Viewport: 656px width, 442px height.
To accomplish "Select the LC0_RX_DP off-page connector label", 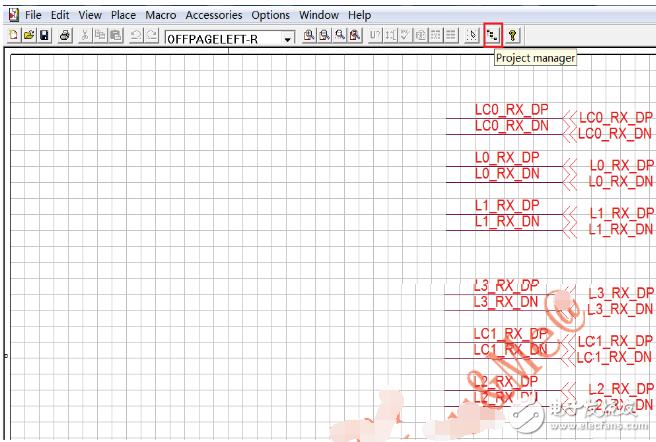I will click(x=616, y=118).
